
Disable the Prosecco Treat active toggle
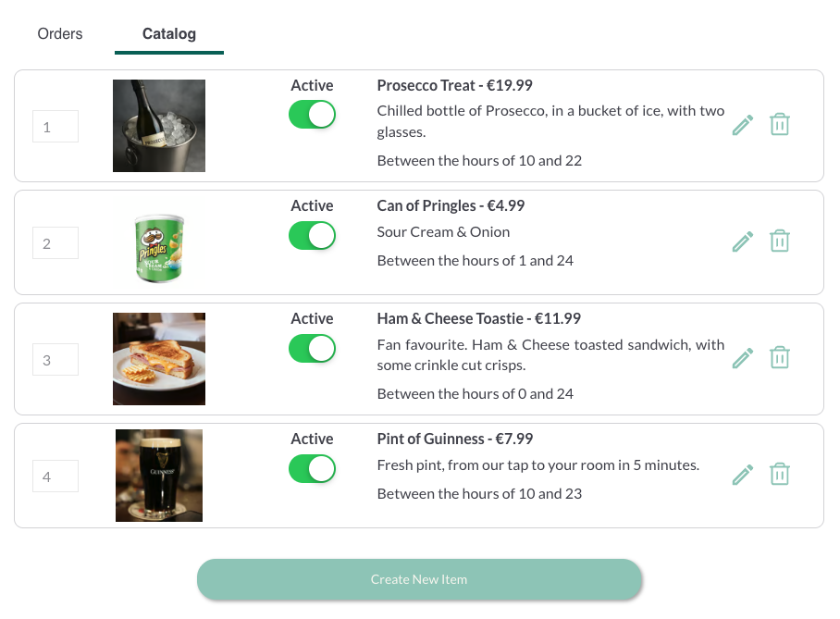click(x=312, y=115)
